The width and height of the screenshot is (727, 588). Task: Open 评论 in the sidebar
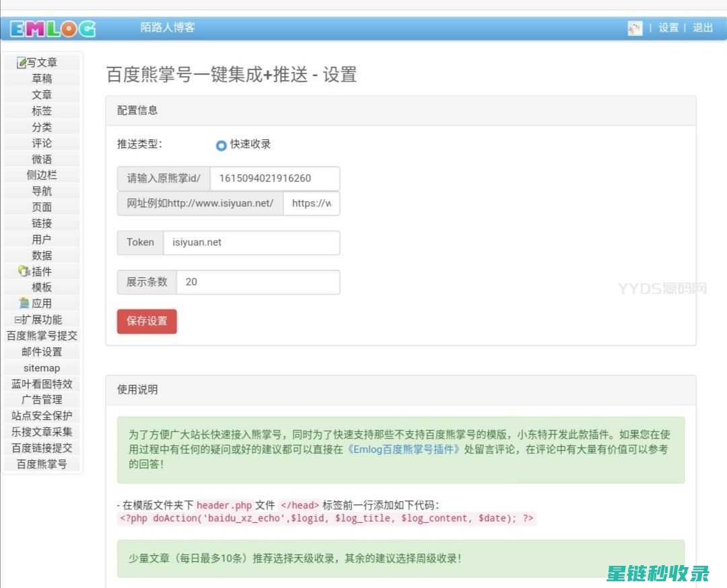click(x=42, y=143)
